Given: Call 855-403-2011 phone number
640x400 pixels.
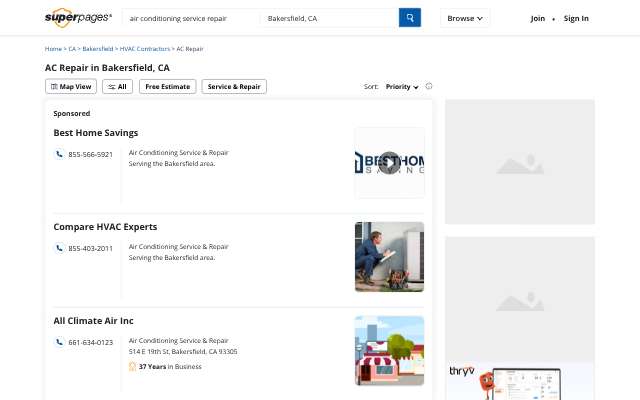Looking at the screenshot, I should click(x=91, y=248).
